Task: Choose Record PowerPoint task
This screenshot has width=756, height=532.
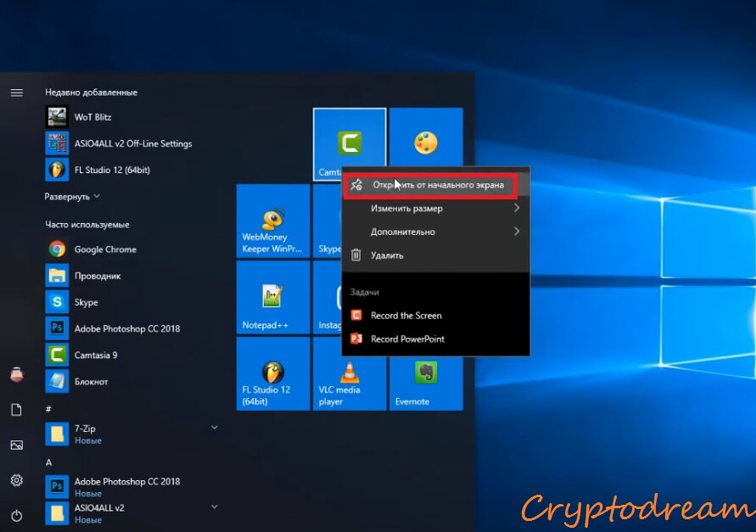Action: point(435,339)
